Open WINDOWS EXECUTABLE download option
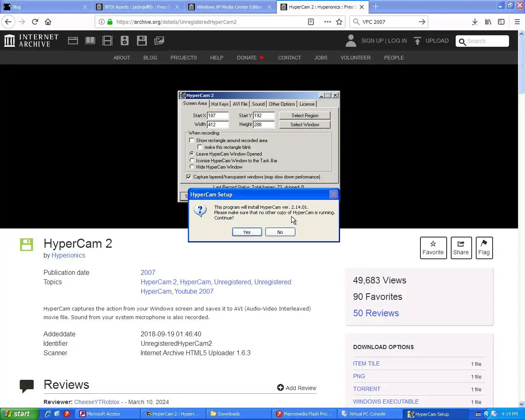Screen dimensions: 525x420 (386, 402)
